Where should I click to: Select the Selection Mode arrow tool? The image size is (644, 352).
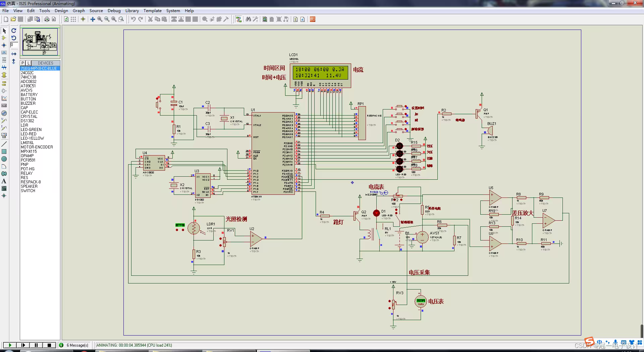point(4,31)
